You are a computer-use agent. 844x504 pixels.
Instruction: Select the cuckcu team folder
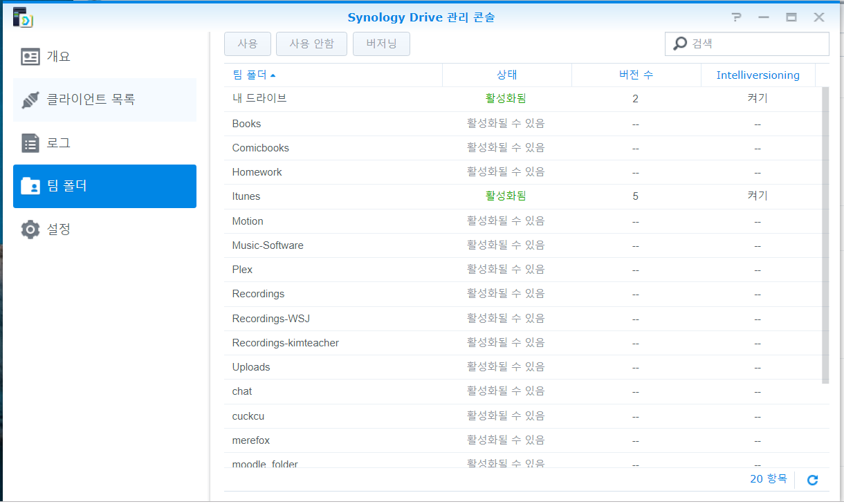tap(522, 416)
